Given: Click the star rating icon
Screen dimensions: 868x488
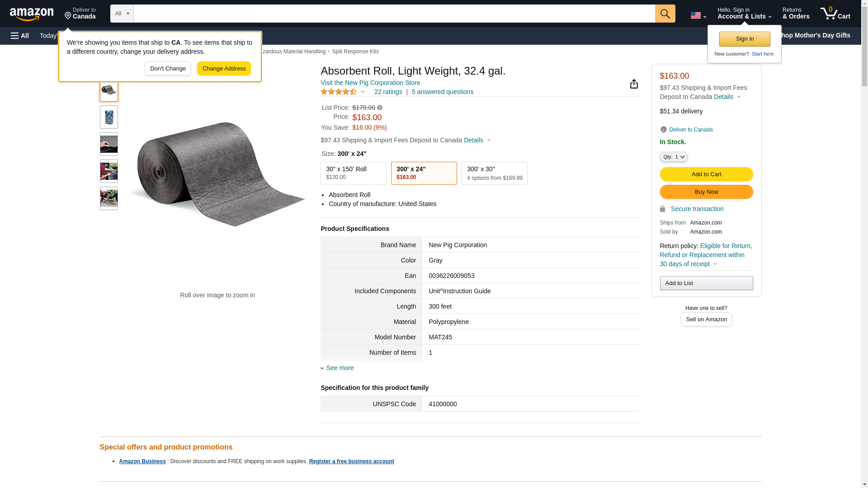Looking at the screenshot, I should coord(339,92).
